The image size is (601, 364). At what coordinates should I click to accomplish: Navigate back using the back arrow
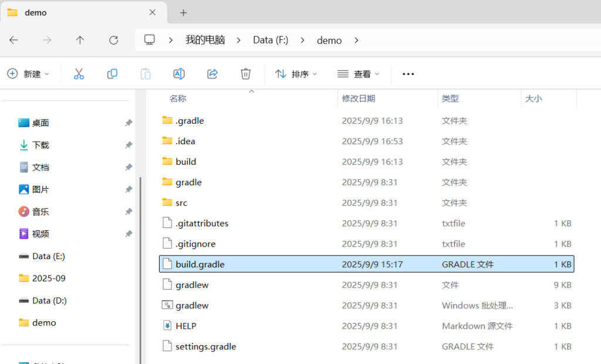pos(14,40)
